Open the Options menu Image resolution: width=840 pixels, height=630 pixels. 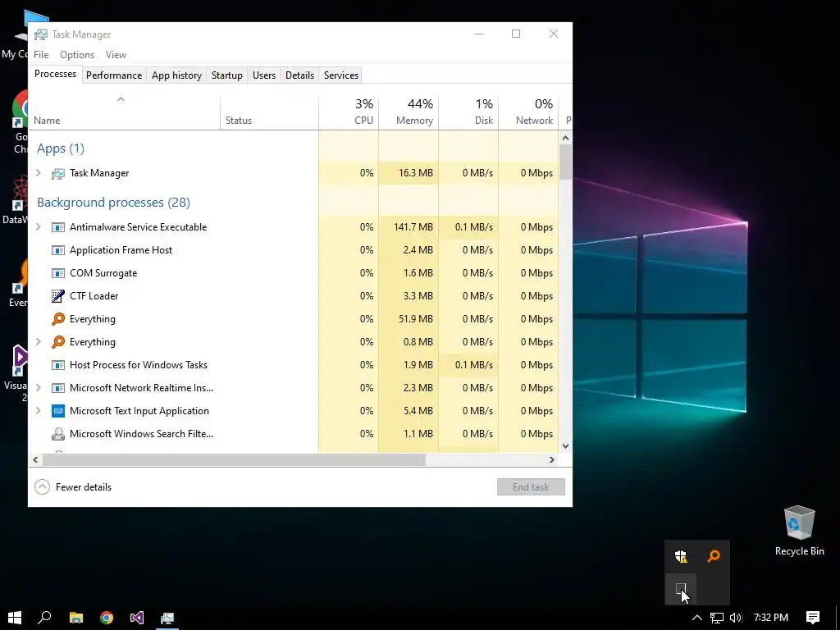coord(77,55)
